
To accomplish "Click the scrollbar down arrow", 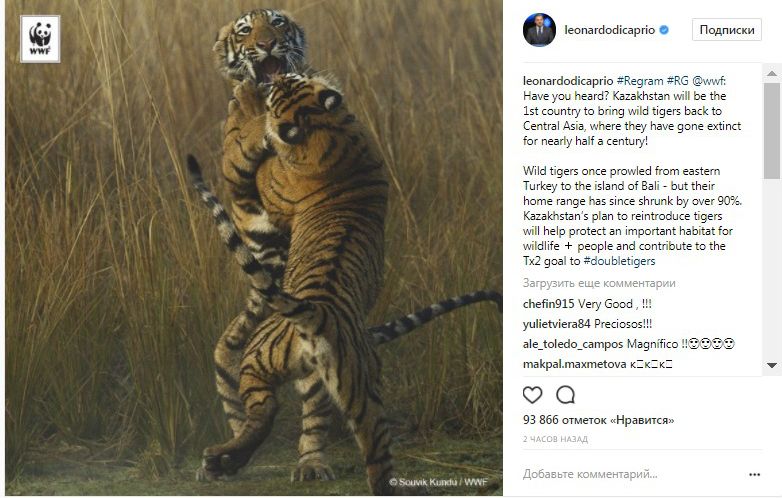I will tap(772, 366).
